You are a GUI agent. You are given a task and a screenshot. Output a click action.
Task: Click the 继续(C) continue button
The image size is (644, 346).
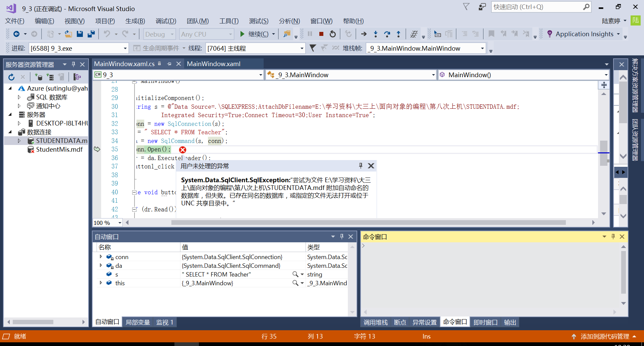click(254, 34)
